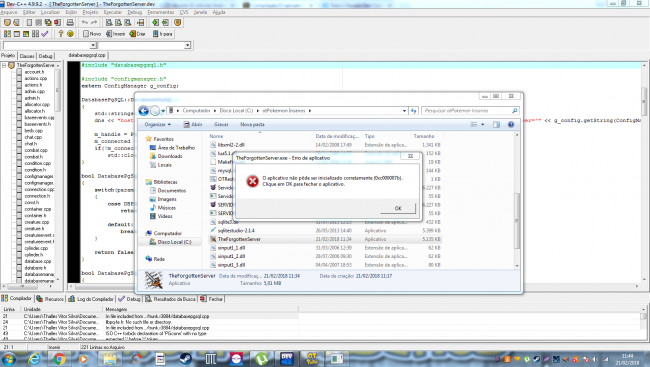The image size is (650, 367).
Task: Expand breadcrumb arrow after Computador
Action: tap(215, 111)
